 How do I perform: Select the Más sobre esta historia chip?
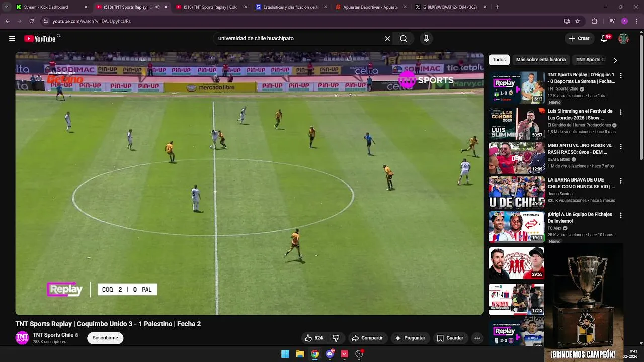541,60
